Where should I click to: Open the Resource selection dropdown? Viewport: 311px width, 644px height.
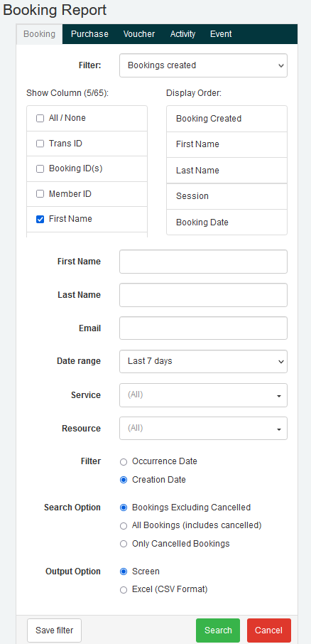coord(203,429)
